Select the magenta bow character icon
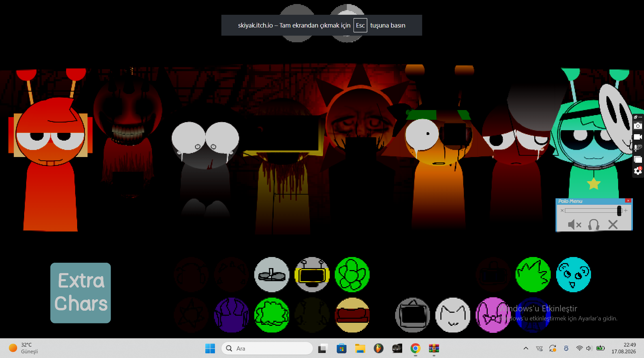This screenshot has height=358, width=644. click(x=493, y=315)
